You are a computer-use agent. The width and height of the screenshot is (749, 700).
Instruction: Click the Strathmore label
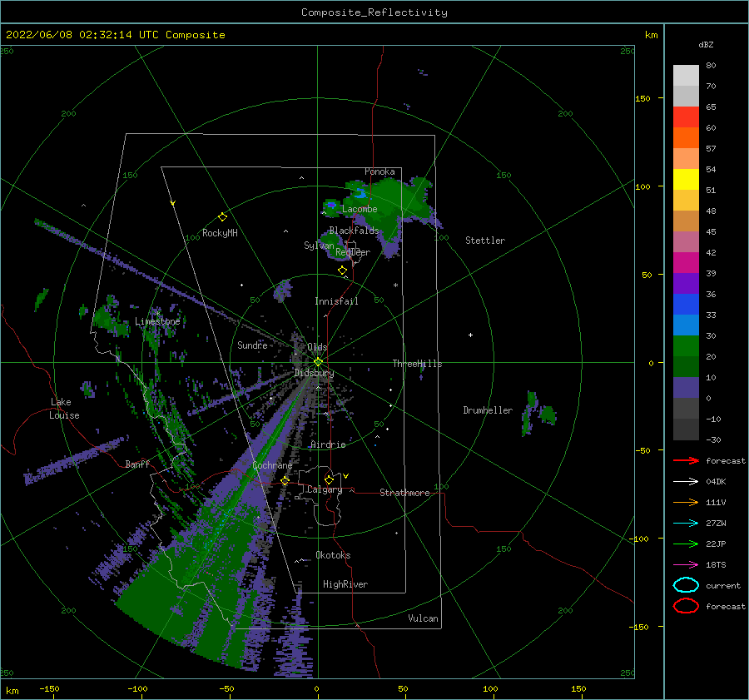pos(404,493)
